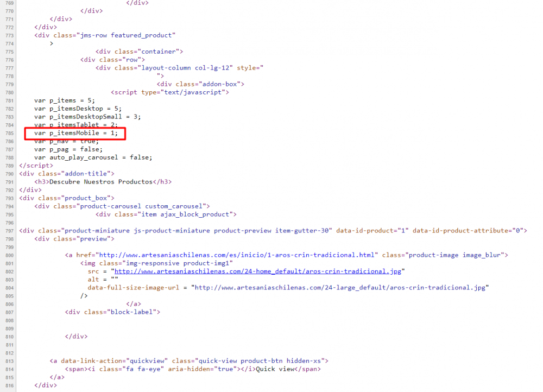Click the 'jms-row featured_product' div line

pos(105,35)
